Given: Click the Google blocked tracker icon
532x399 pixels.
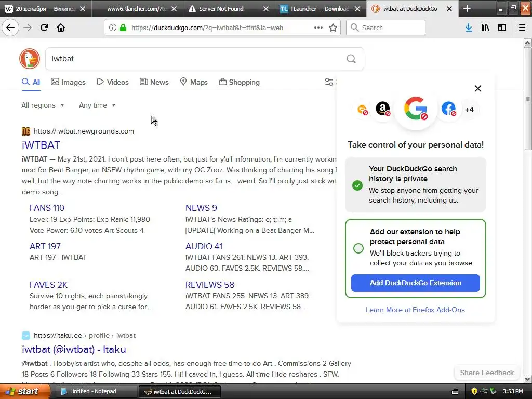Looking at the screenshot, I should [416, 109].
